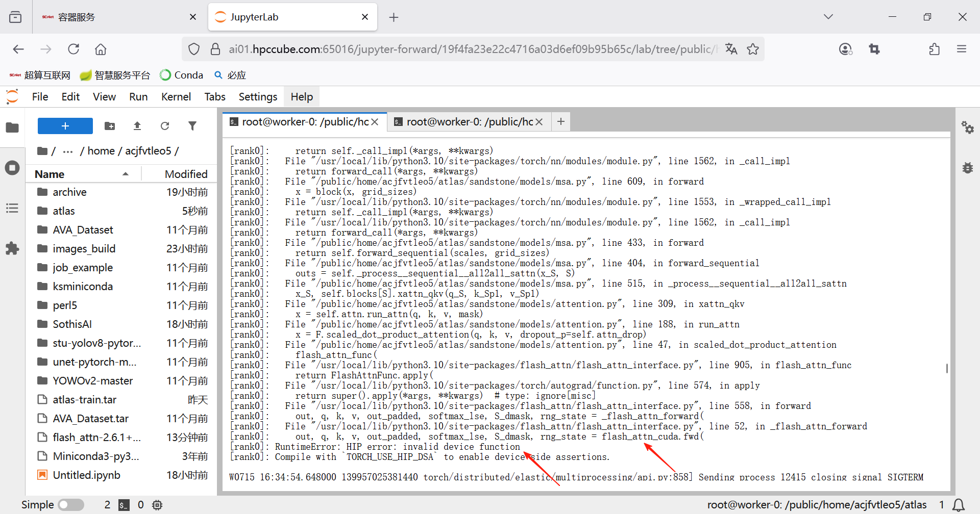This screenshot has height=514, width=980.
Task: Refresh the file browser list
Action: 165,126
